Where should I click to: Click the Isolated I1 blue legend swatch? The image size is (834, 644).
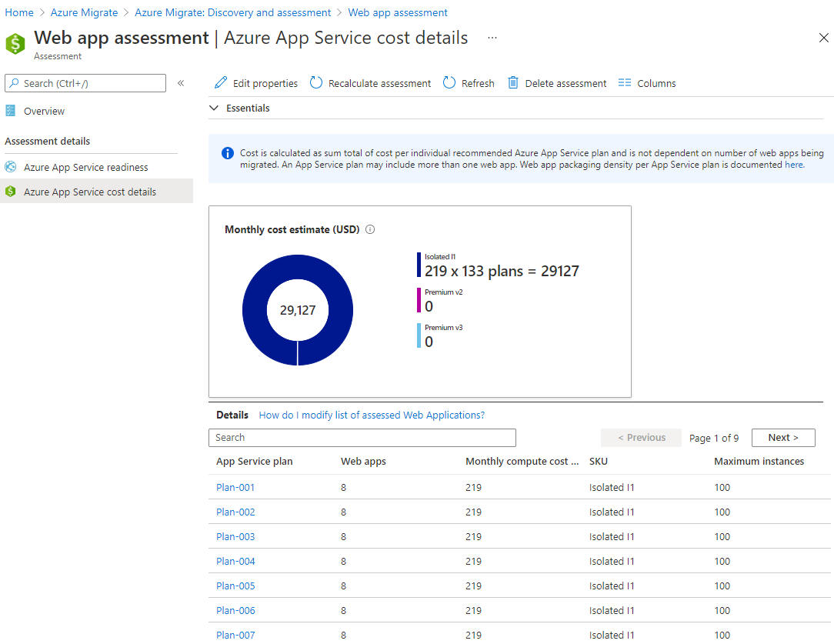coord(419,265)
